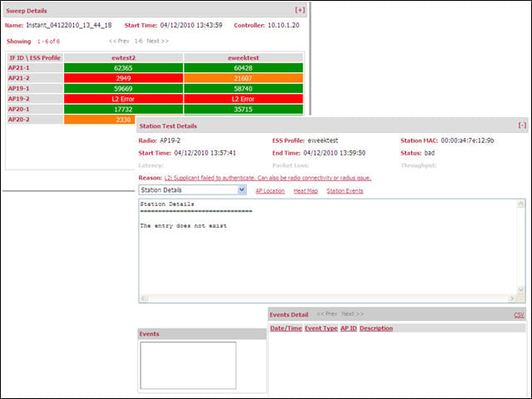Click the sweep name Instant_04122010_13_44_18
Image resolution: width=532 pixels, height=399 pixels.
tap(69, 25)
